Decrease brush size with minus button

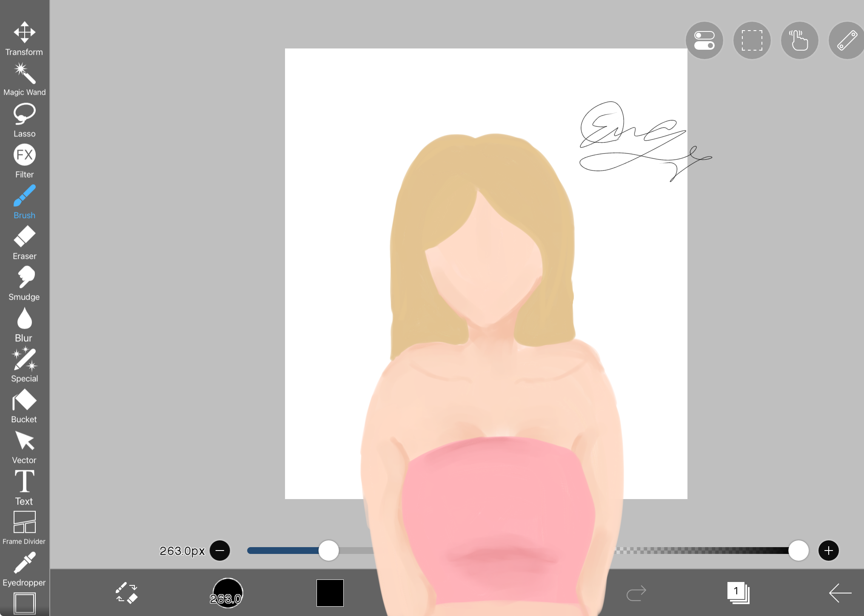pyautogui.click(x=220, y=551)
